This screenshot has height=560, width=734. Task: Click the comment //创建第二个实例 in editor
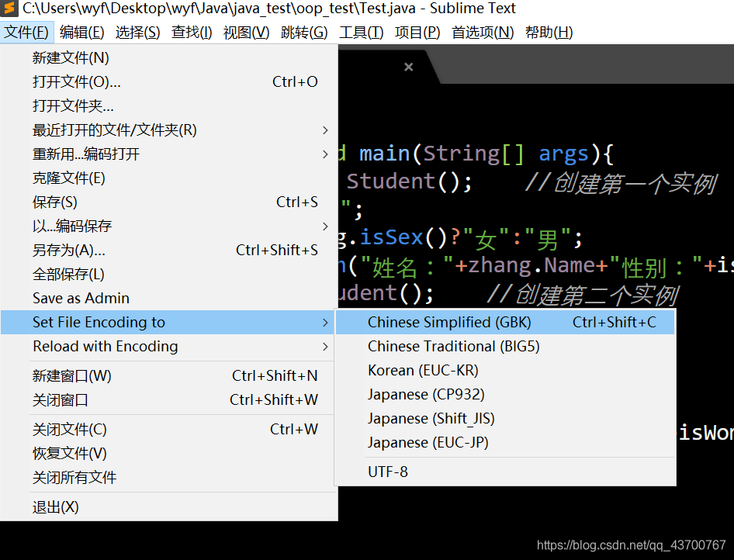pos(583,296)
